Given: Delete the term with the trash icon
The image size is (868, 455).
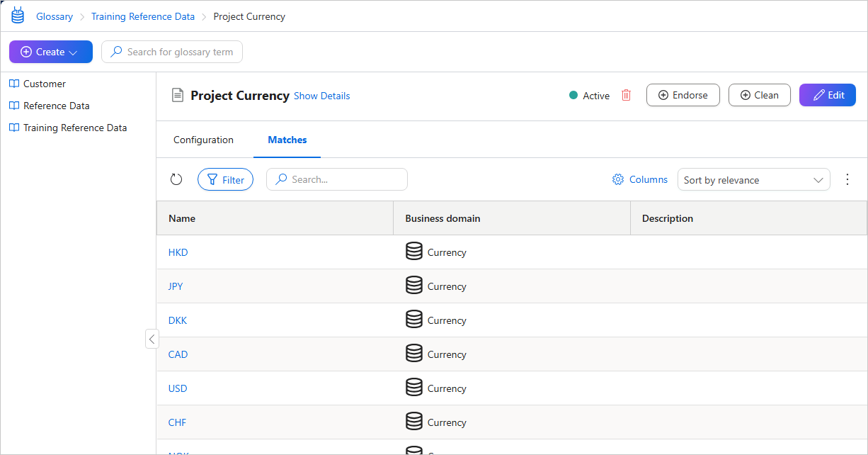Looking at the screenshot, I should tap(626, 95).
